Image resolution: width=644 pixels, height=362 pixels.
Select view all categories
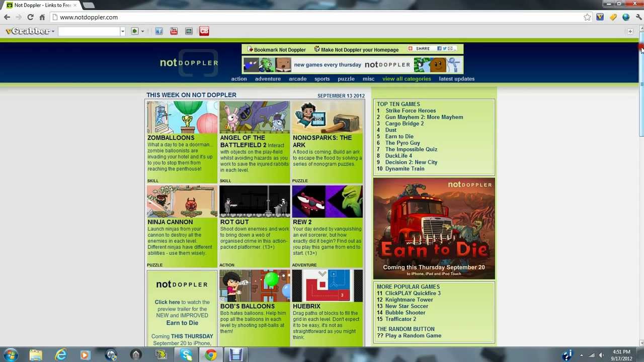click(407, 79)
